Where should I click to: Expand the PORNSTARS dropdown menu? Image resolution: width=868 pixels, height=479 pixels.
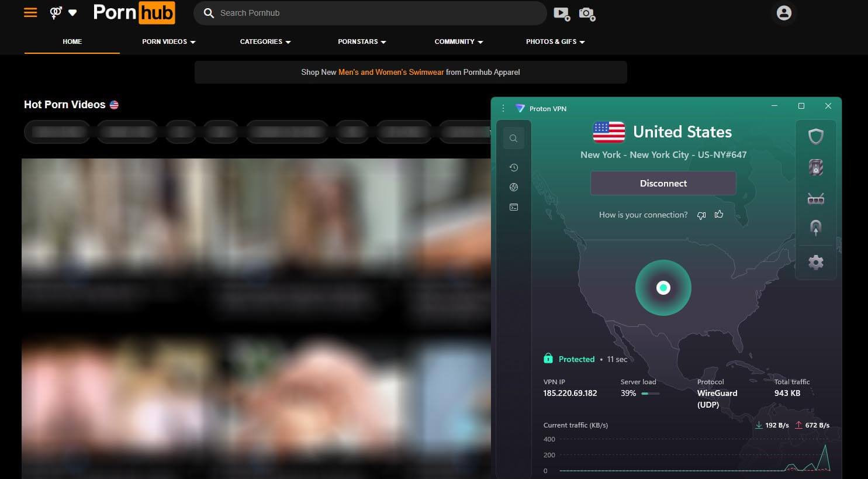click(x=362, y=42)
